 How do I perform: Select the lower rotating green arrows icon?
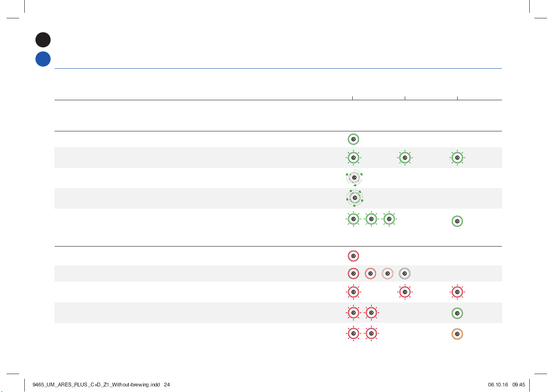pyautogui.click(x=354, y=198)
